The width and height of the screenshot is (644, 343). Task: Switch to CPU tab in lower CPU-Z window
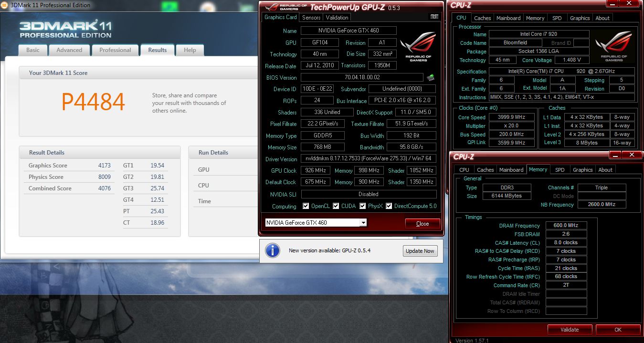(x=464, y=170)
